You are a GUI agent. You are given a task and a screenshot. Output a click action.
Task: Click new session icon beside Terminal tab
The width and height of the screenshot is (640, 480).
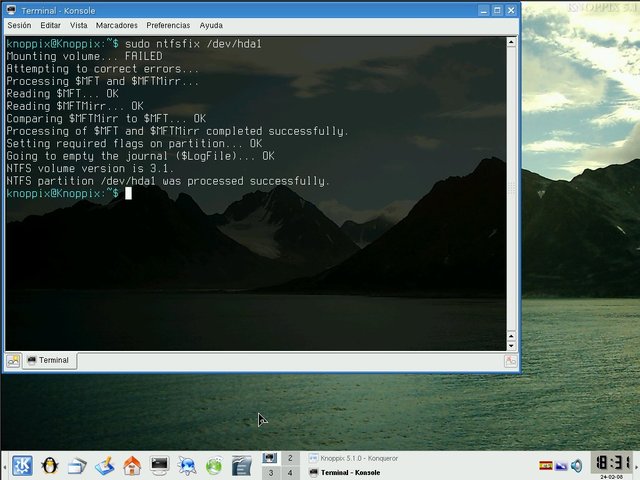coord(13,360)
